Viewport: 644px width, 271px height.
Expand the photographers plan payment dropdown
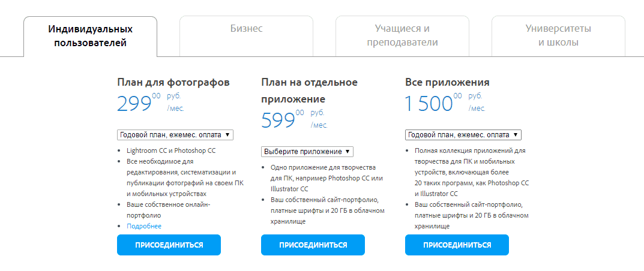tap(175, 135)
